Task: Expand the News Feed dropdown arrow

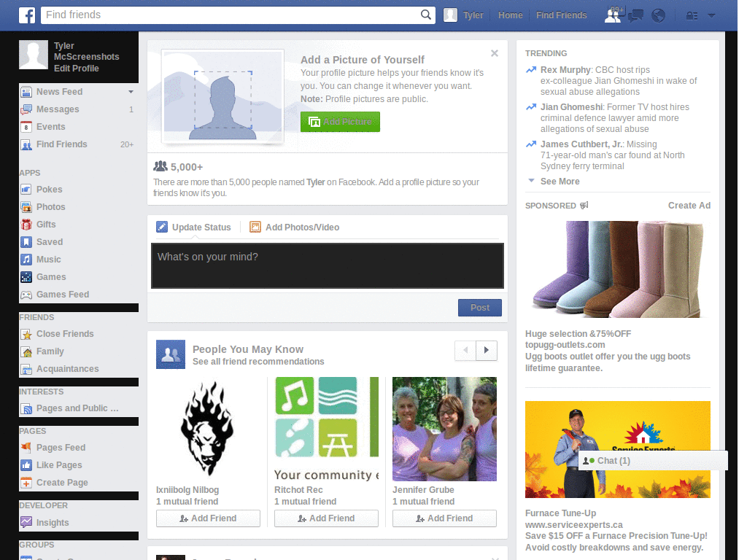Action: point(131,92)
